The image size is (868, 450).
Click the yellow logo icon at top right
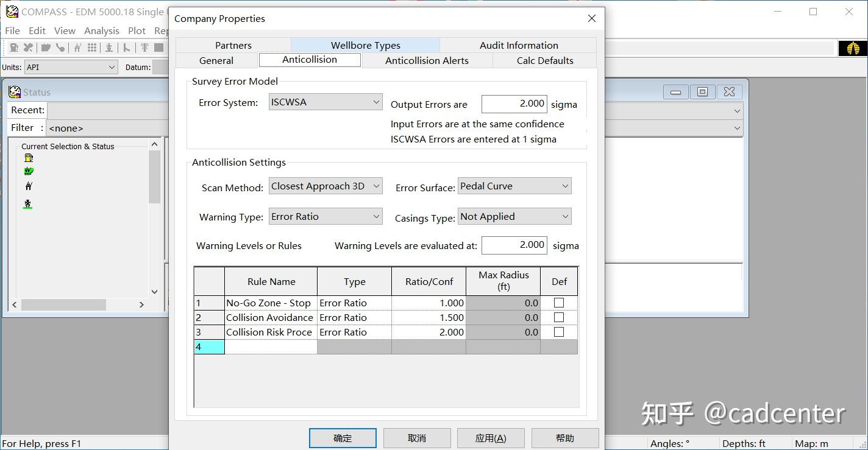tap(853, 48)
